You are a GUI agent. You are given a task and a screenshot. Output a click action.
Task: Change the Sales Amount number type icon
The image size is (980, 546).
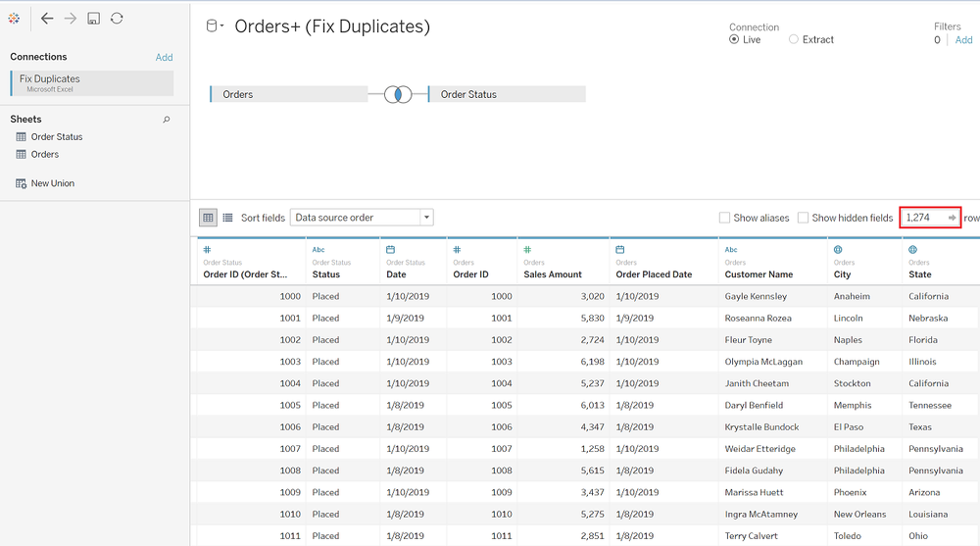(x=527, y=250)
